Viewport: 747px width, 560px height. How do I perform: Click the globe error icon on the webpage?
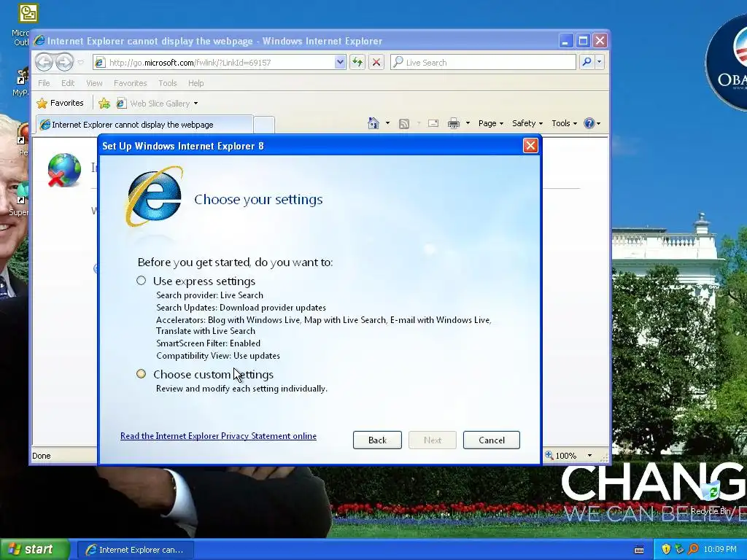(x=64, y=170)
